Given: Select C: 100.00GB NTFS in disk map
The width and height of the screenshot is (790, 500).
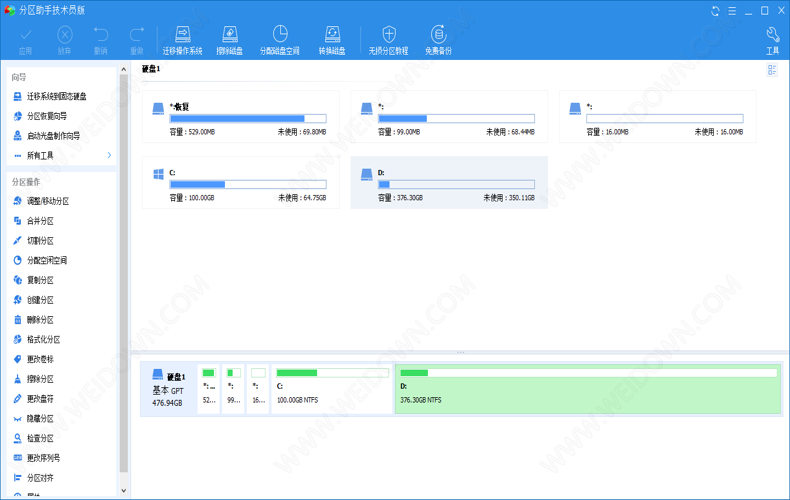Looking at the screenshot, I should click(x=332, y=389).
